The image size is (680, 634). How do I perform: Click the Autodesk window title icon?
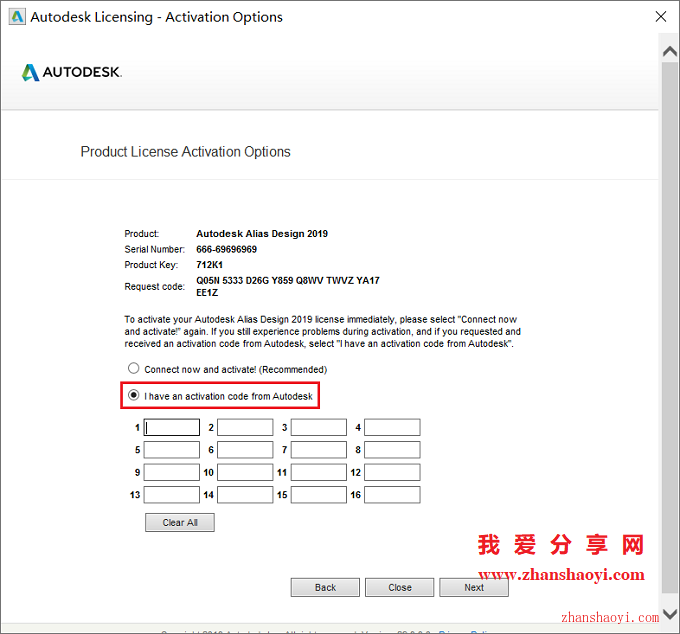[17, 17]
